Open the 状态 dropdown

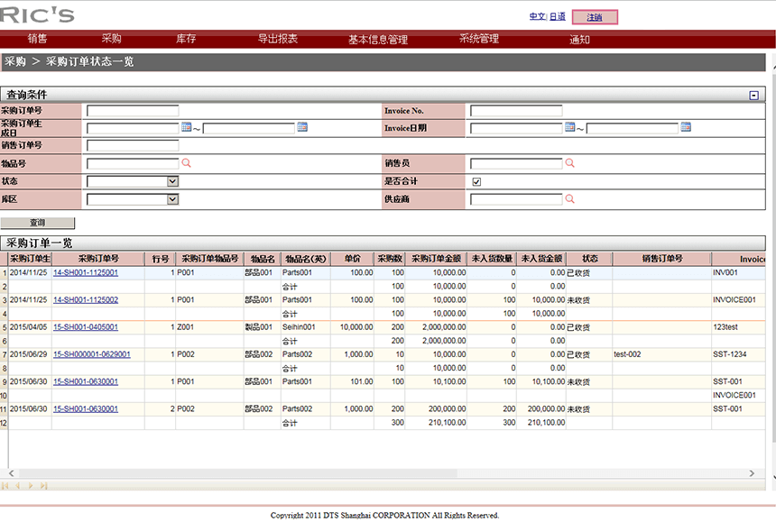coord(172,181)
